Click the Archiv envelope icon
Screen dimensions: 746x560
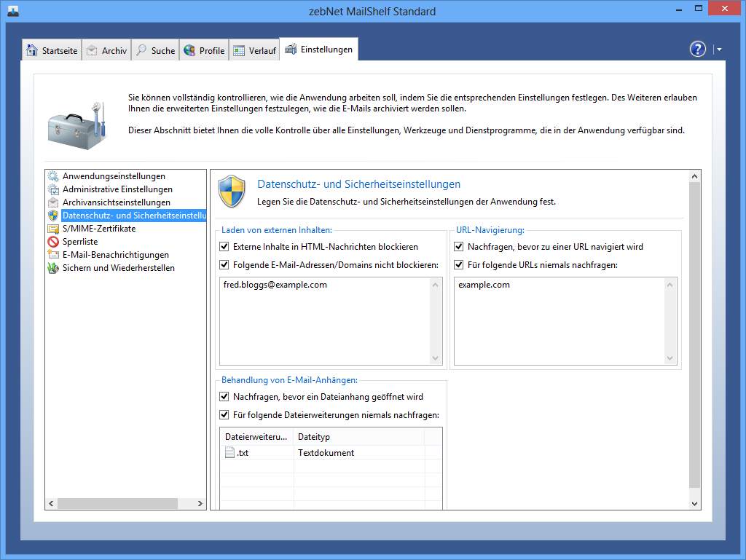point(92,50)
